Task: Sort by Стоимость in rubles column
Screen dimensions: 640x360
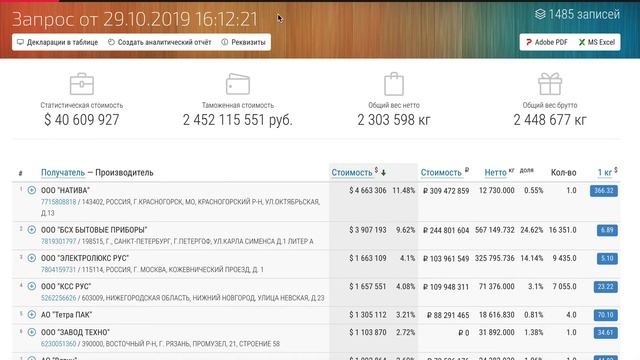Action: (x=441, y=173)
